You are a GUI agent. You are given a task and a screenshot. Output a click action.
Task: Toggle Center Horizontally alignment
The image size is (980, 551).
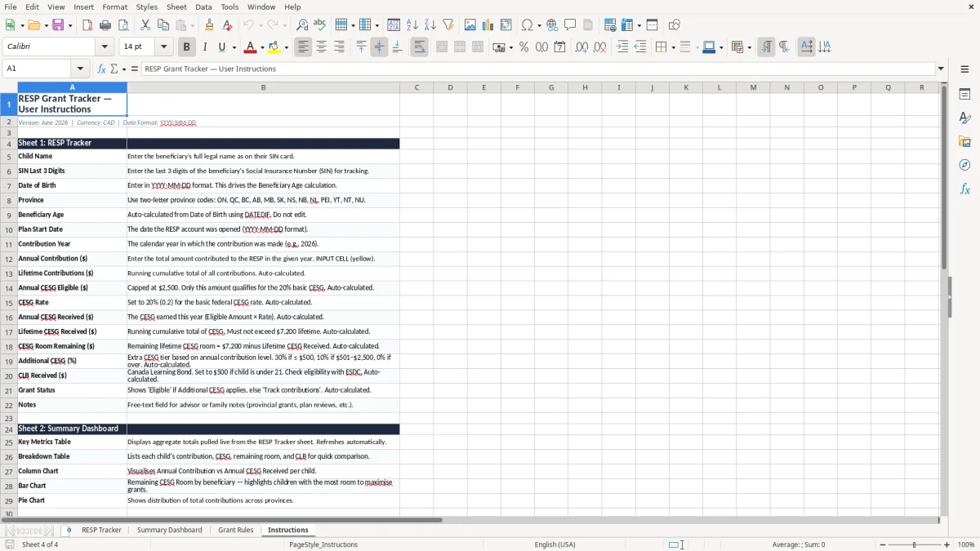click(x=322, y=47)
